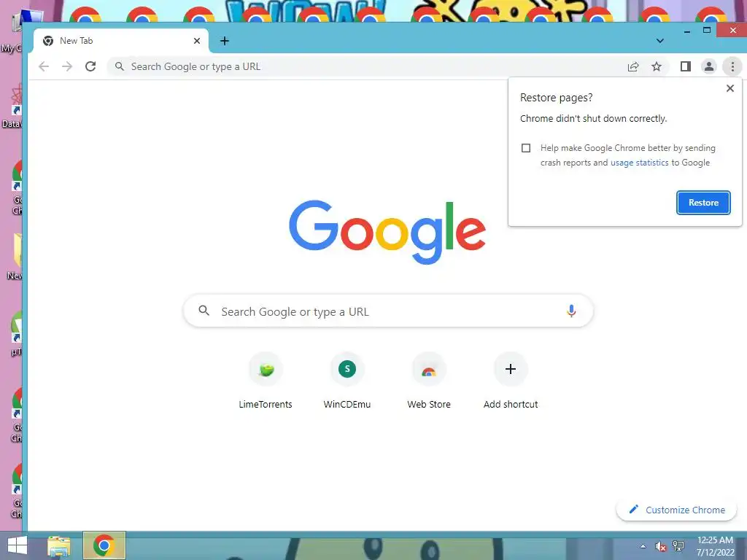Viewport: 747px width, 560px height.
Task: Click the magnifier icon in the search box
Action: [204, 311]
